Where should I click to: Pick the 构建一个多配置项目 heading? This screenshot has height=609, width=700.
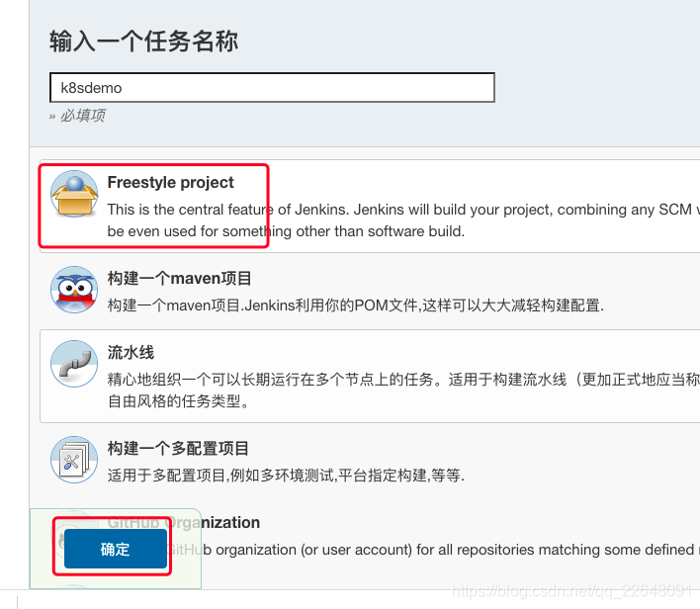[x=178, y=448]
